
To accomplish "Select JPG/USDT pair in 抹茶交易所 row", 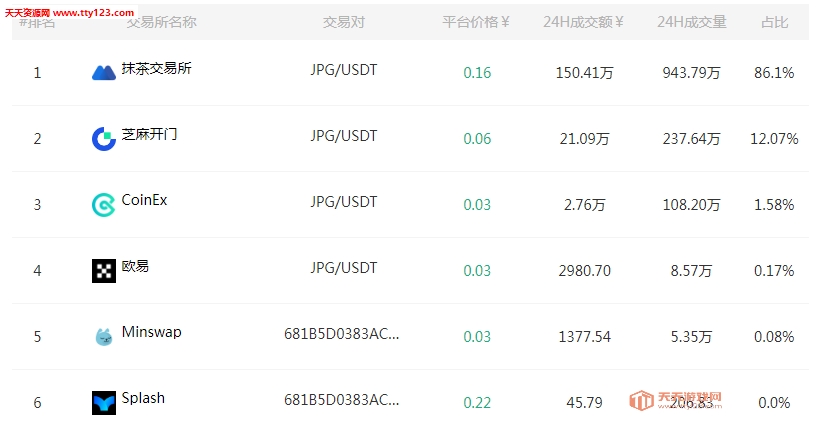I will (344, 70).
